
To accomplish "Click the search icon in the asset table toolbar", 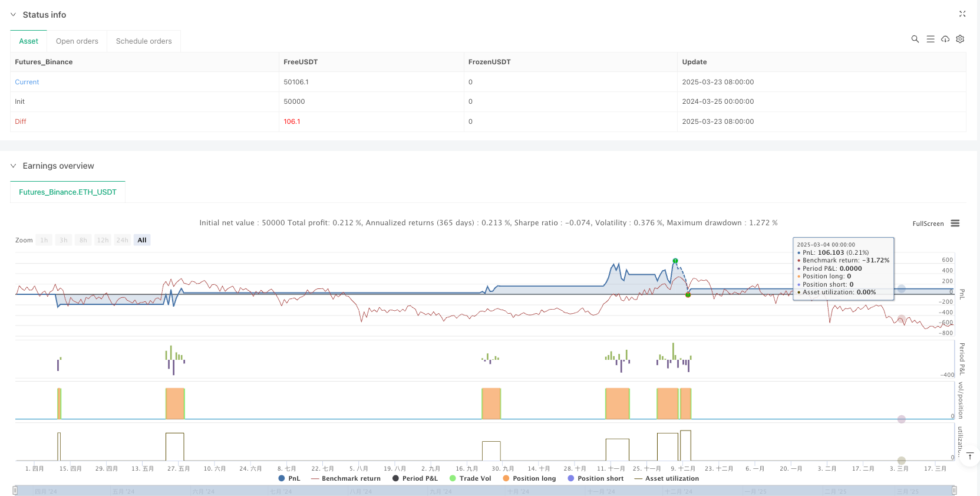I will click(x=915, y=39).
